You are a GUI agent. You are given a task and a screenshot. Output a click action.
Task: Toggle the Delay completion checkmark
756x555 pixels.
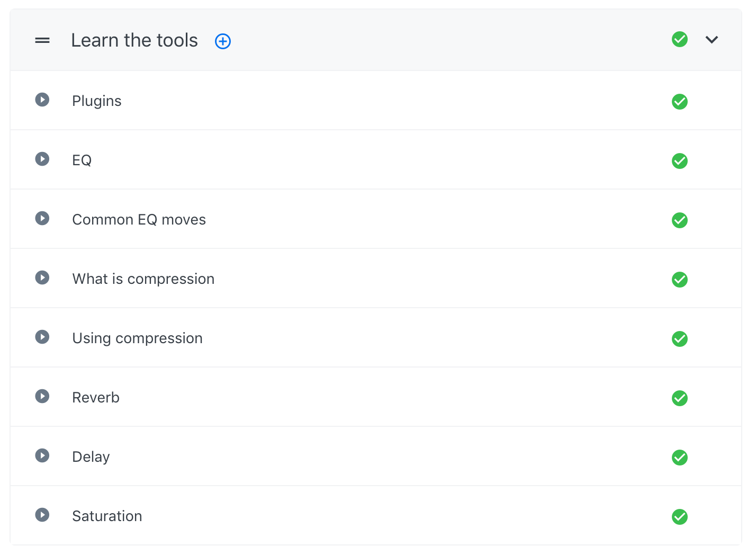tap(680, 458)
